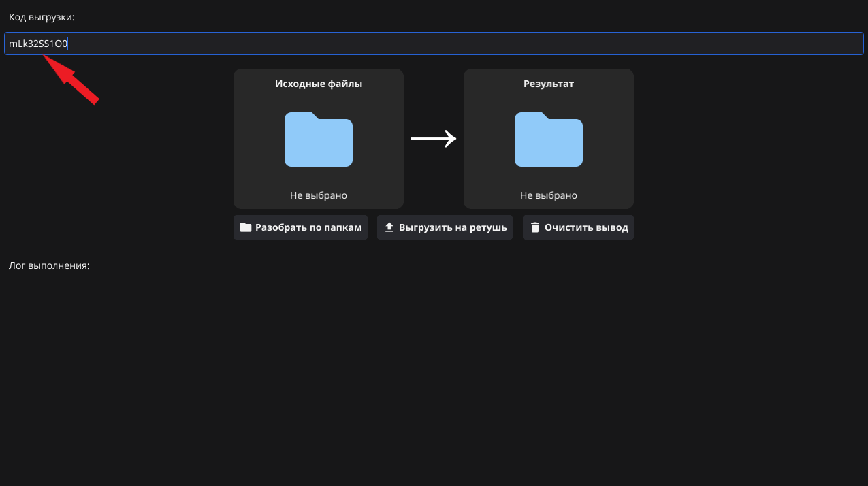Click the blue folder icon under Результат
The image size is (868, 486).
point(548,140)
